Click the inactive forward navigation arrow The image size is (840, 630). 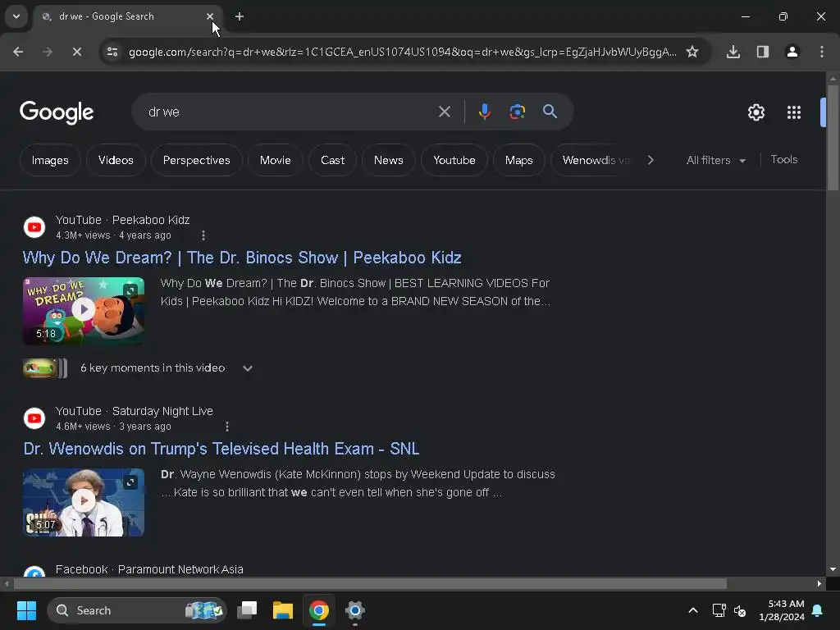[48, 52]
